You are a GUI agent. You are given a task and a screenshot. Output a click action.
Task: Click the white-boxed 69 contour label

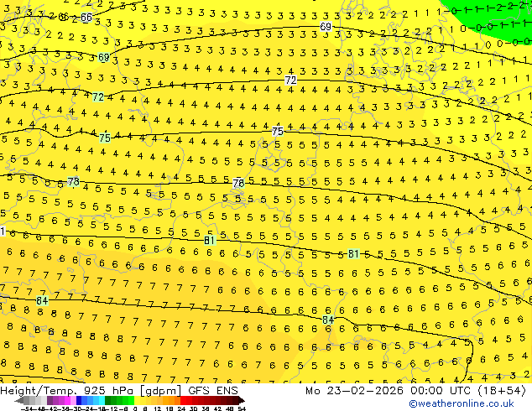326,26
